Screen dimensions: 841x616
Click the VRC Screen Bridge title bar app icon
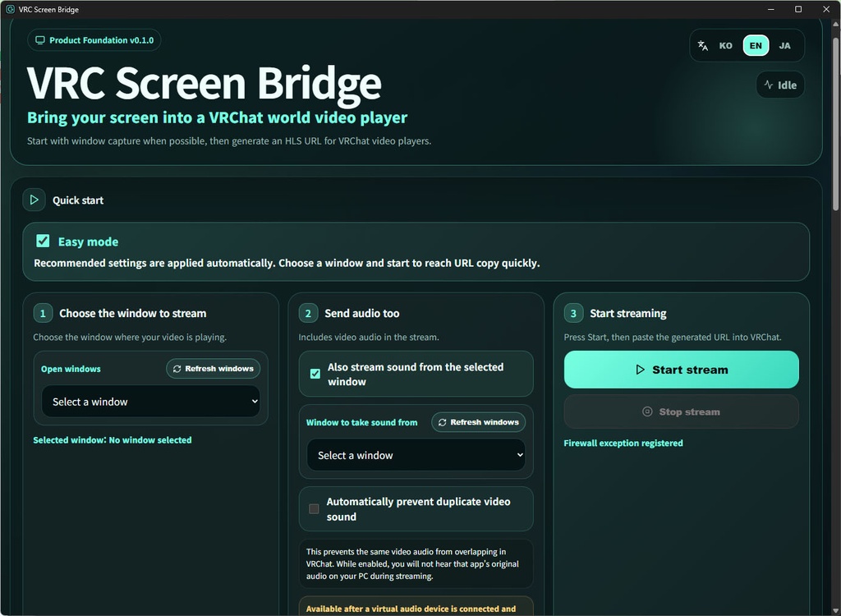tap(10, 9)
